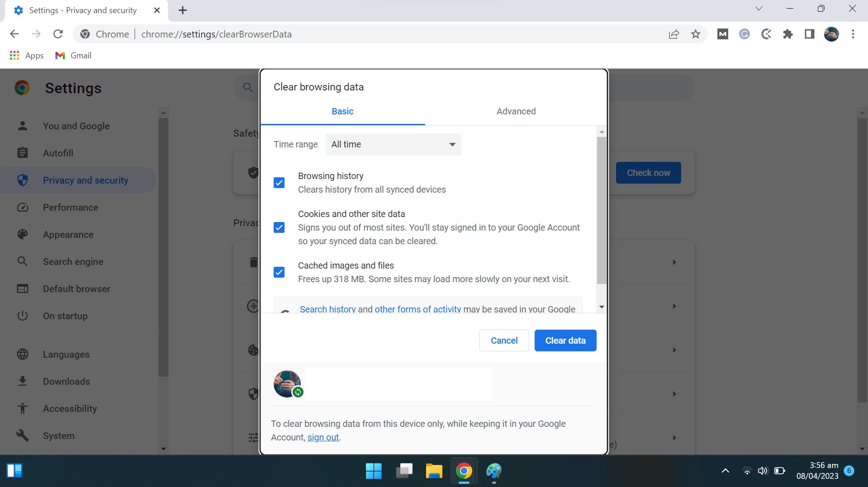The image size is (868, 487).
Task: Click the Clear data button
Action: [565, 340]
